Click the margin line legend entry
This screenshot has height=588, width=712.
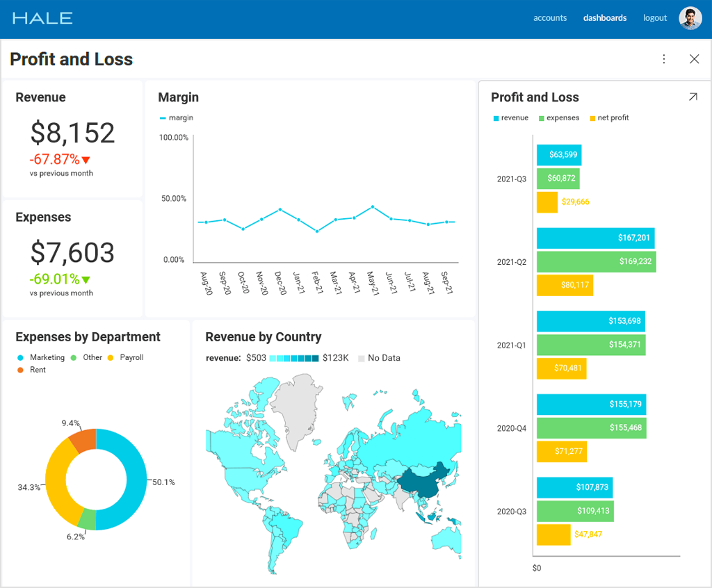[177, 118]
